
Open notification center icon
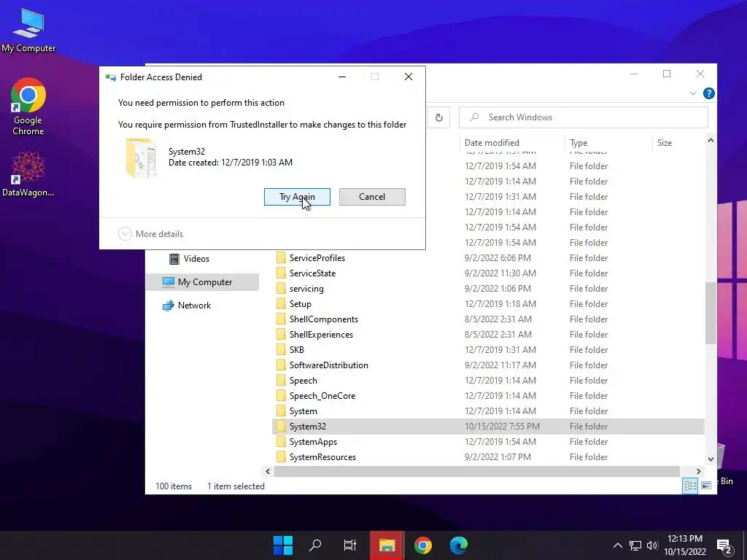[x=724, y=547]
